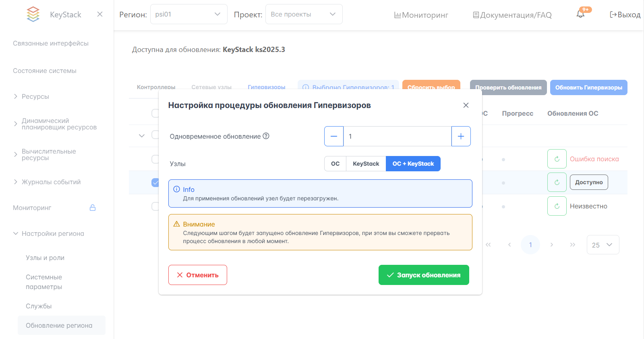Click the simultaneous update number field

click(397, 136)
